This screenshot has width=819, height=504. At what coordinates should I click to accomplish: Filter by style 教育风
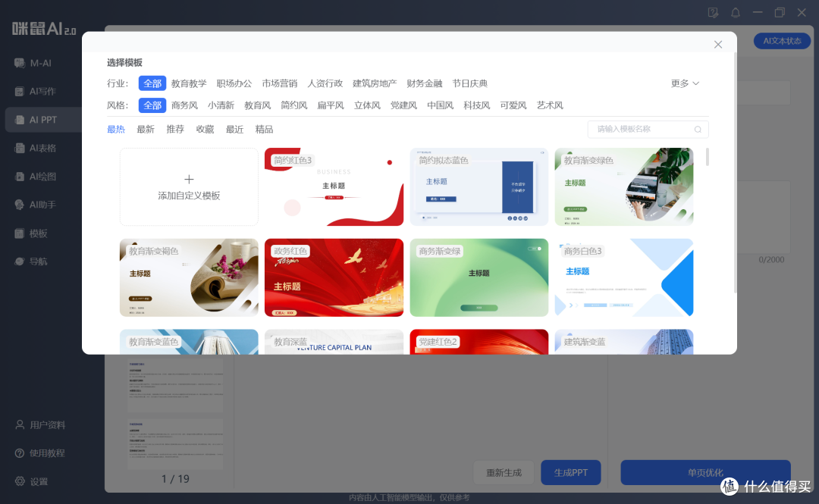pyautogui.click(x=258, y=105)
